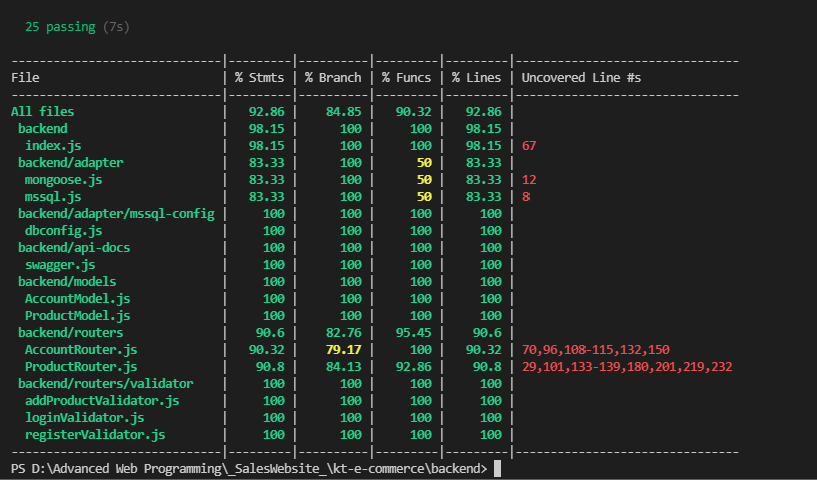
Task: Select loginValidator.js in the file list
Action: point(84,418)
